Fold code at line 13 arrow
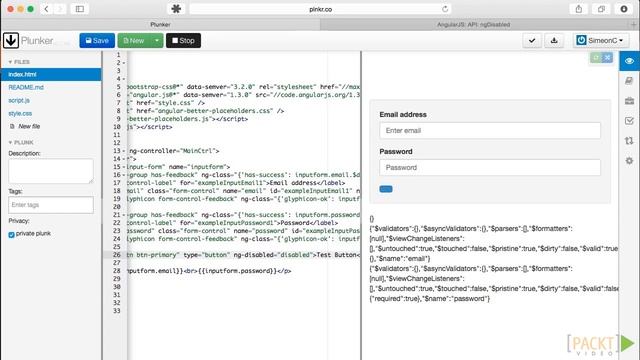The image size is (640, 360). tap(124, 151)
